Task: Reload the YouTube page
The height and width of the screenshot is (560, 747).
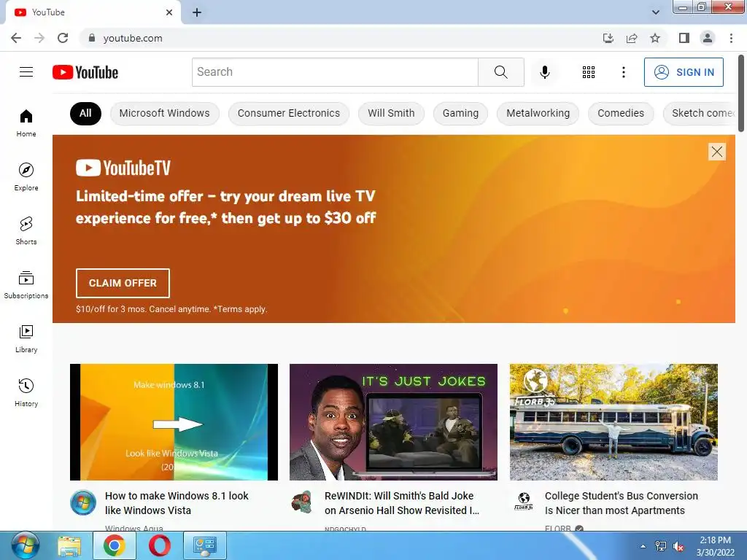Action: click(x=63, y=38)
